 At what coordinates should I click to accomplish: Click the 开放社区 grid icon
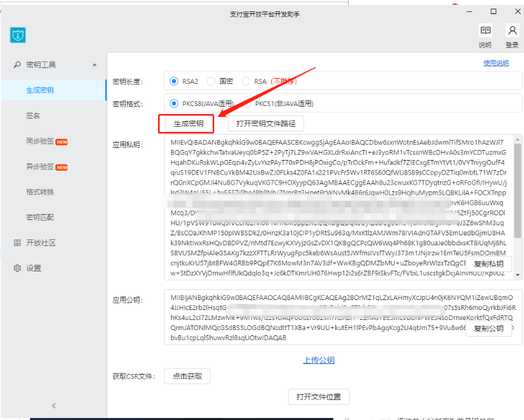(x=17, y=243)
